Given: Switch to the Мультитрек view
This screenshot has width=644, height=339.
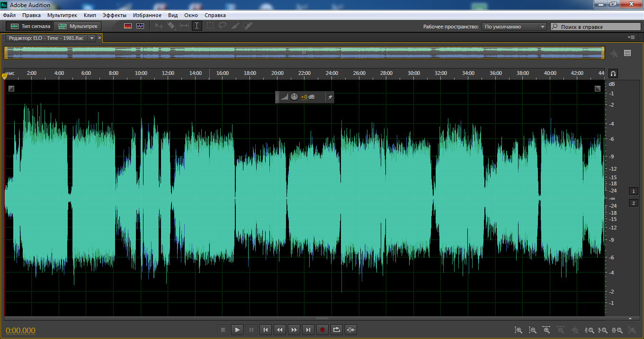Looking at the screenshot, I should point(79,26).
